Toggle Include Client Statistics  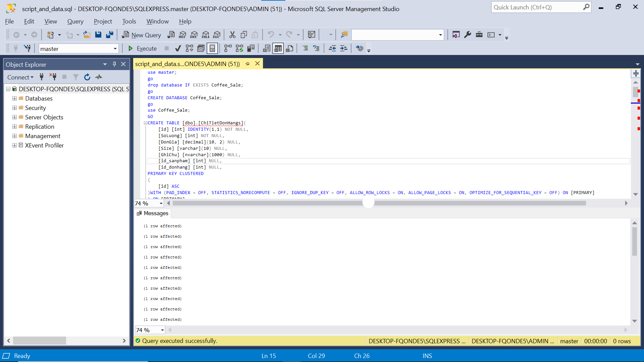tap(251, 49)
